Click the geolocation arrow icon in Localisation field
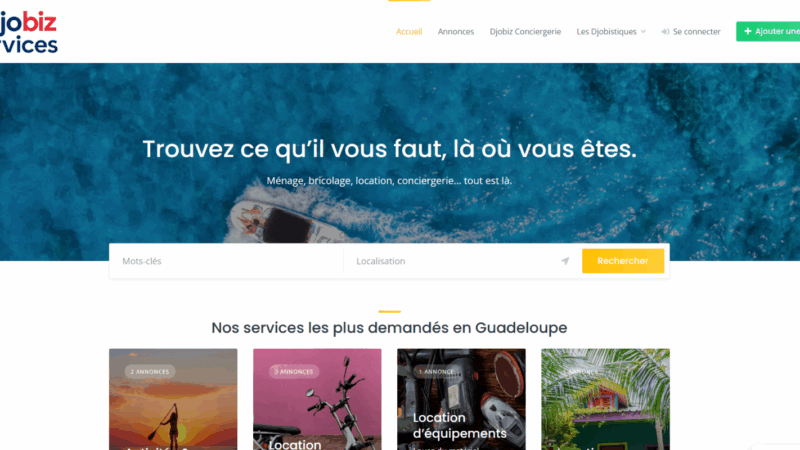 pyautogui.click(x=565, y=261)
